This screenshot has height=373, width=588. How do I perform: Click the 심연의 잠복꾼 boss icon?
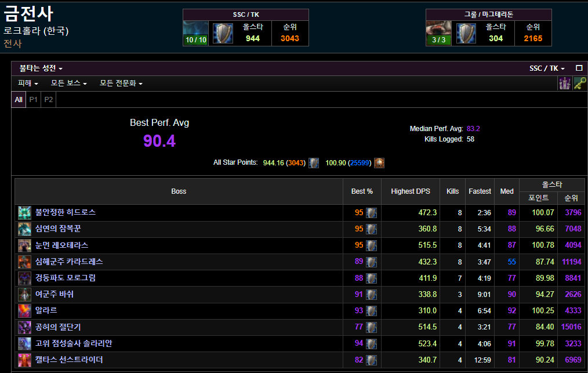pos(25,229)
